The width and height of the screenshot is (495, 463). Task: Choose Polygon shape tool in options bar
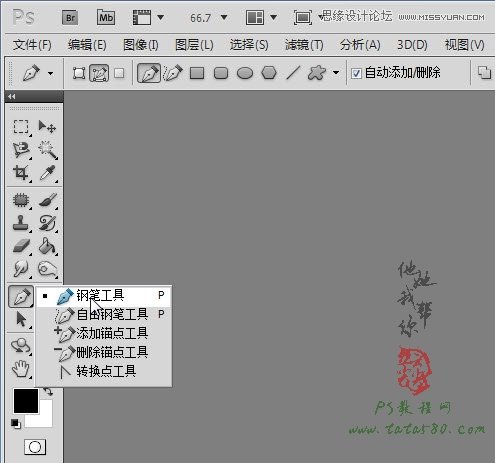269,73
